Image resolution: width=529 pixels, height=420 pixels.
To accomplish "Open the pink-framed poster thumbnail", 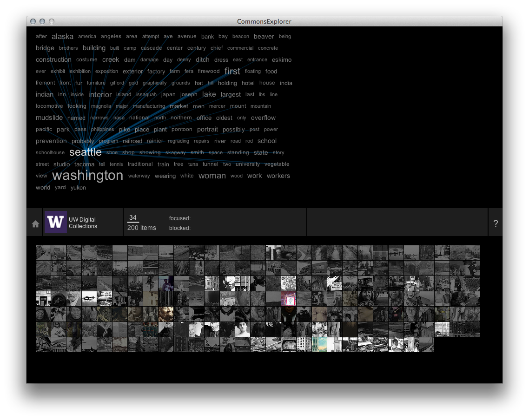I will tap(288, 298).
